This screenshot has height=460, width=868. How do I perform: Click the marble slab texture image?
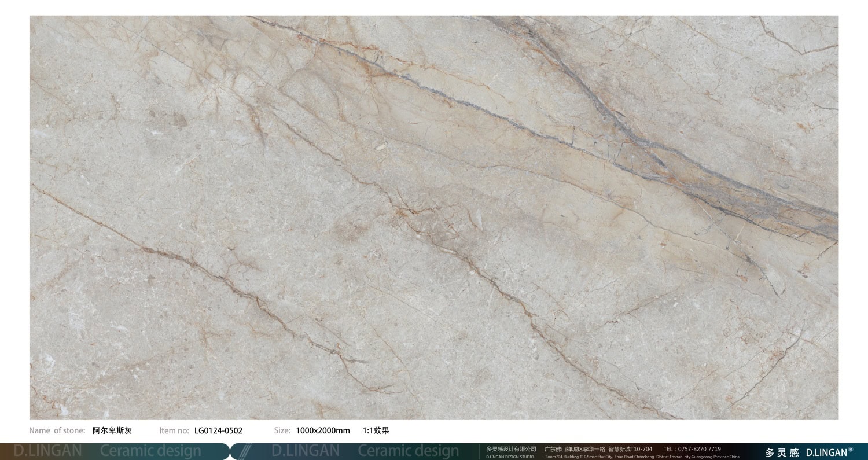[434, 217]
